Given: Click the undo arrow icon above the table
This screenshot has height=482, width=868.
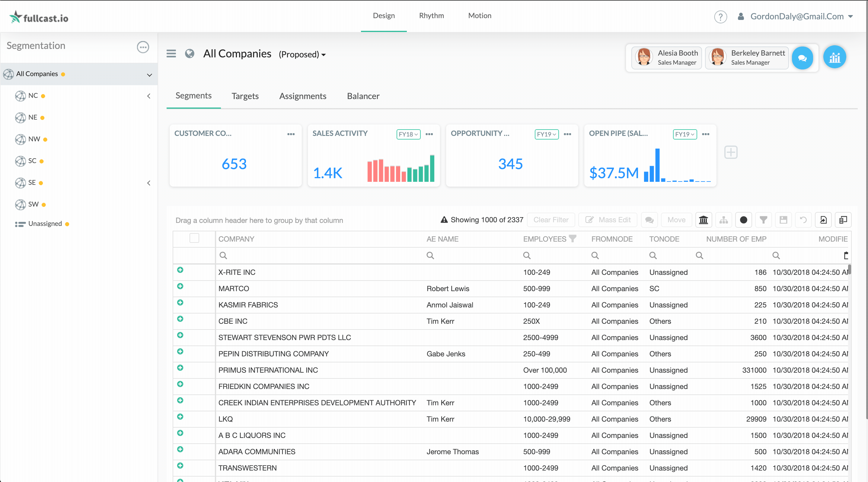Looking at the screenshot, I should click(x=803, y=220).
